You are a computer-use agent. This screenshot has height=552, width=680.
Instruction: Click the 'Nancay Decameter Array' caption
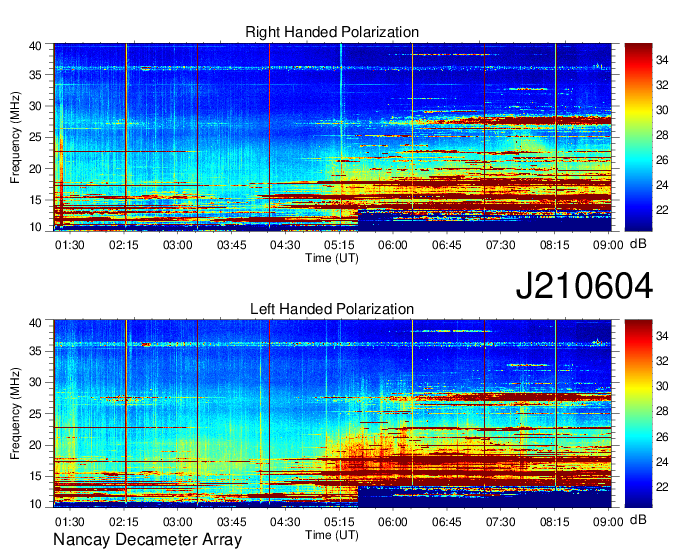pos(147,540)
